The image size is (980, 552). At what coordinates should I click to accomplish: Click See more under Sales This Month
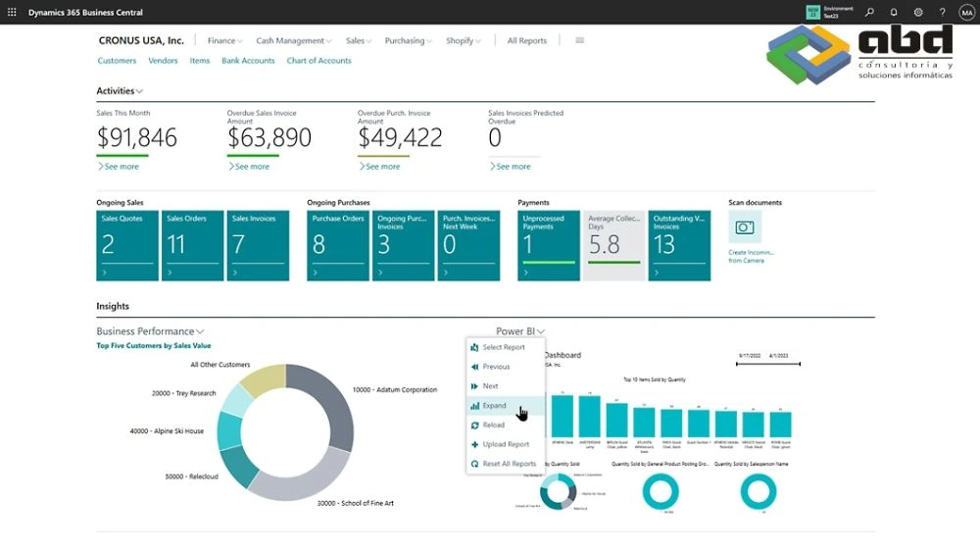119,167
